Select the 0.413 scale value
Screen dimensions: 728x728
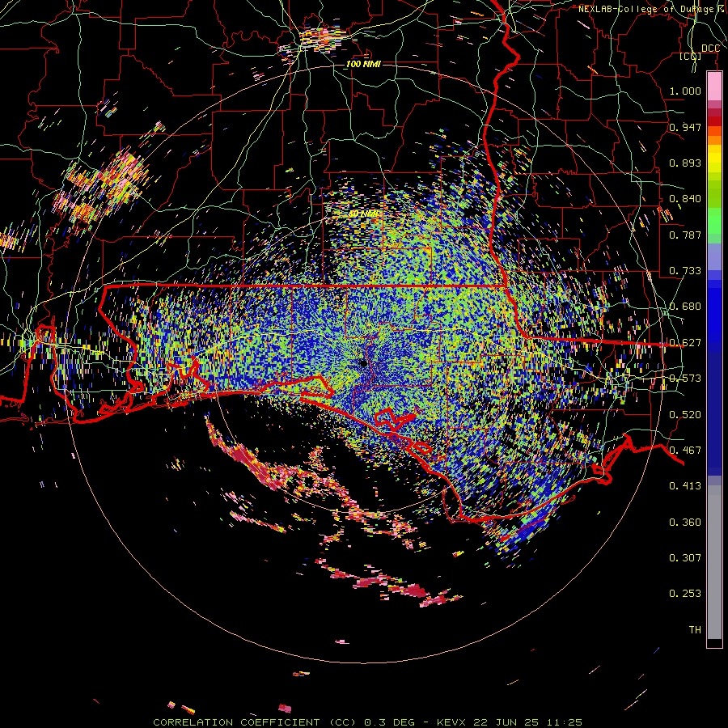pyautogui.click(x=685, y=485)
